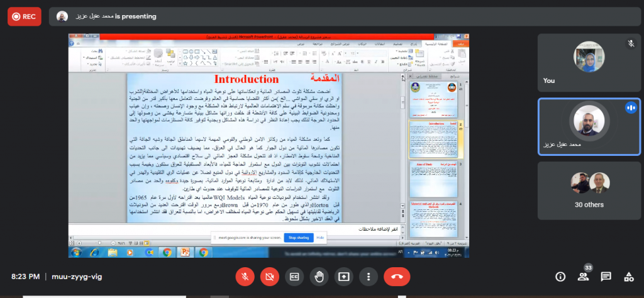Select the highlighted presenter video tile
This screenshot has height=298, width=644.
[x=589, y=126]
